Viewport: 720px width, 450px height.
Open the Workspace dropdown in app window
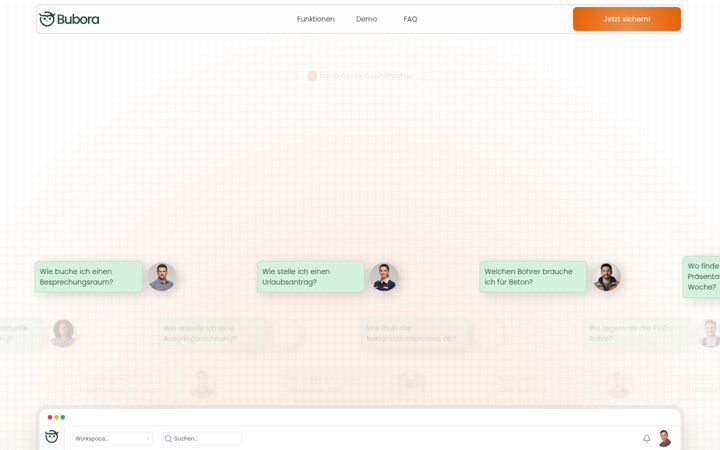tap(112, 439)
